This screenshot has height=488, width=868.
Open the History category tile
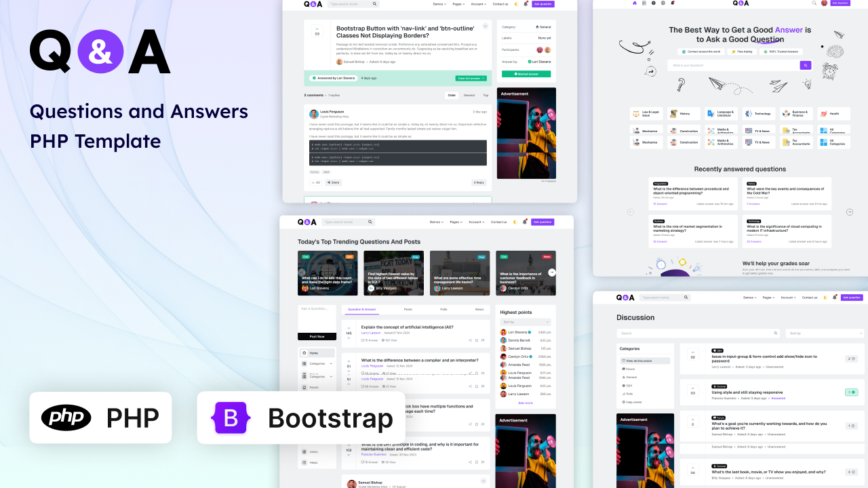tap(684, 114)
